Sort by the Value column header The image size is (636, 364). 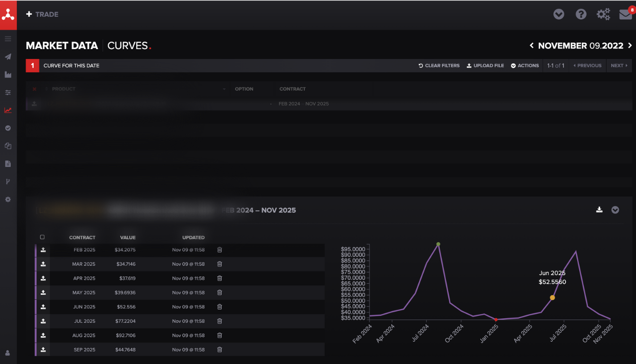pos(127,238)
